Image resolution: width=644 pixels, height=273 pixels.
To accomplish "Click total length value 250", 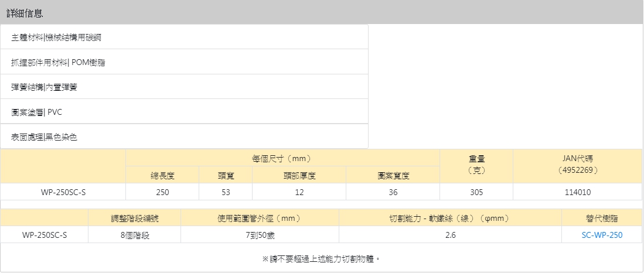I will pyautogui.click(x=162, y=192).
